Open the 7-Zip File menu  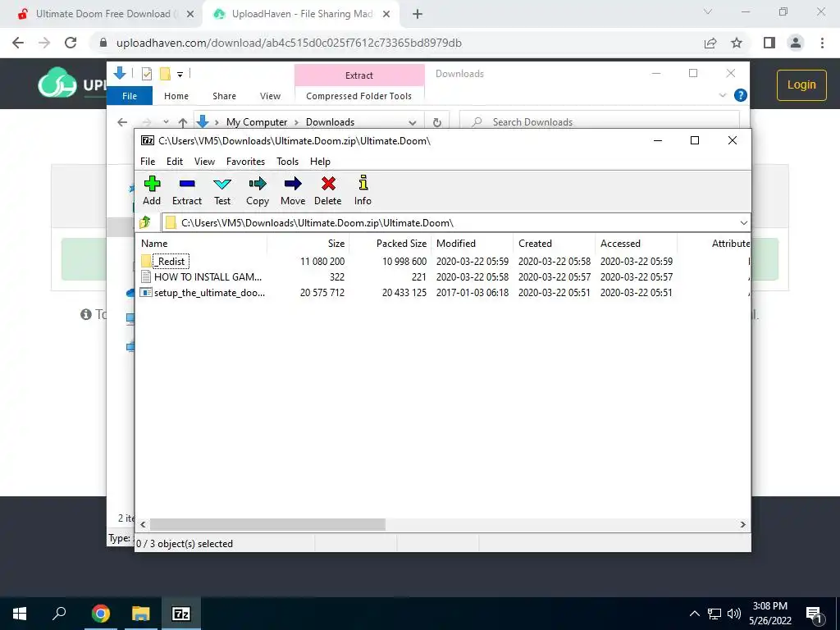[x=148, y=162]
